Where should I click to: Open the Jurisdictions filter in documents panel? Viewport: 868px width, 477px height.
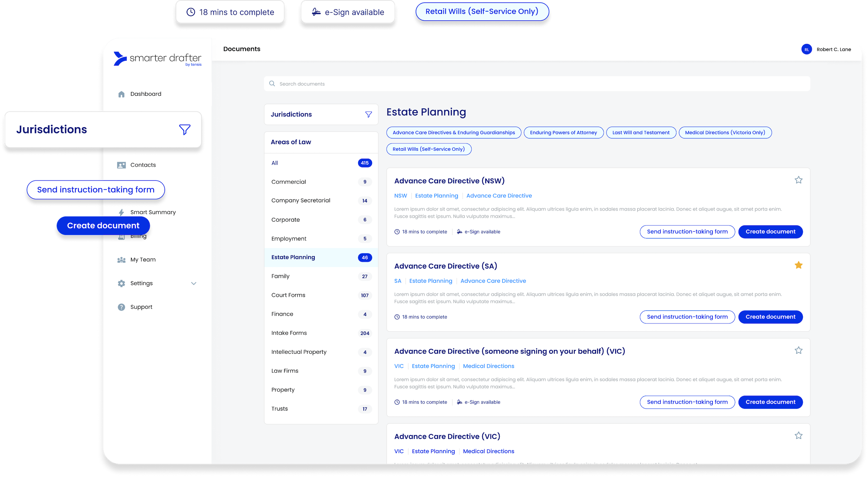pos(368,115)
